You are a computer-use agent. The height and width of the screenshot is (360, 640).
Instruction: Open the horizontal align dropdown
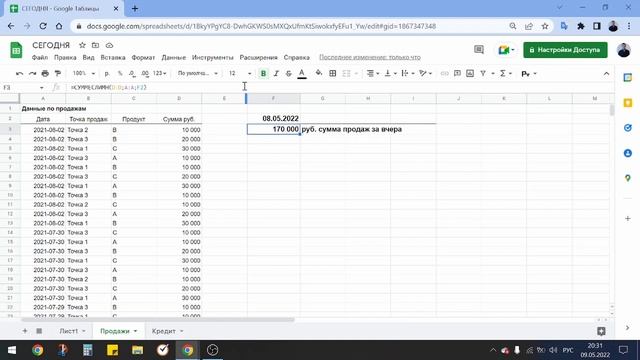click(373, 73)
